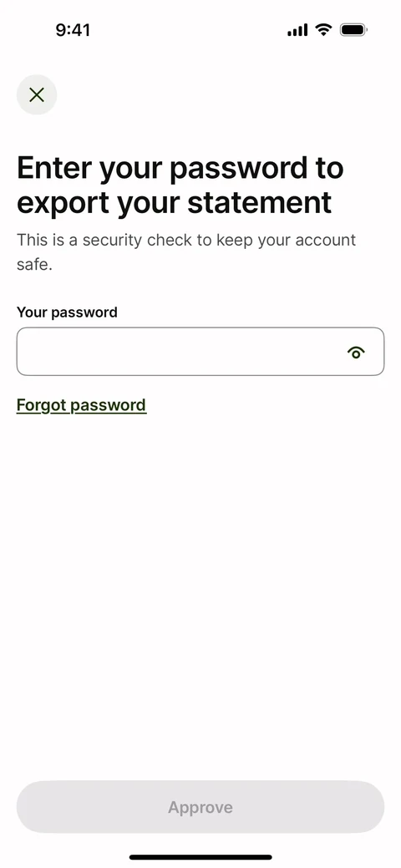Tap the Approve button
The width and height of the screenshot is (401, 868).
[x=200, y=807]
